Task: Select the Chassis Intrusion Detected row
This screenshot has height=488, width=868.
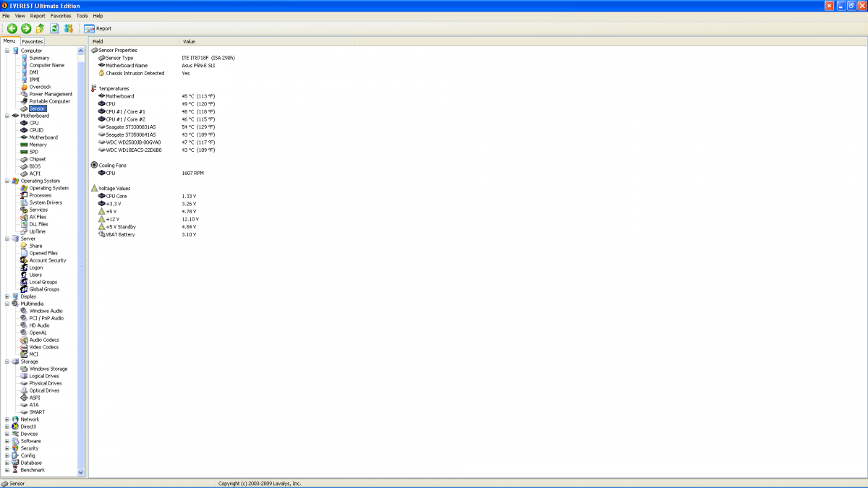Action: pyautogui.click(x=135, y=73)
